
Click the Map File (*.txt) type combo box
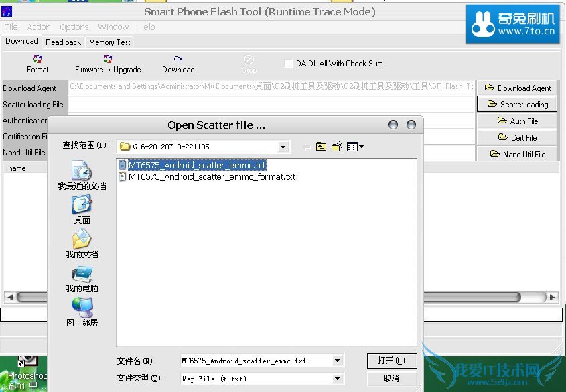pyautogui.click(x=263, y=379)
